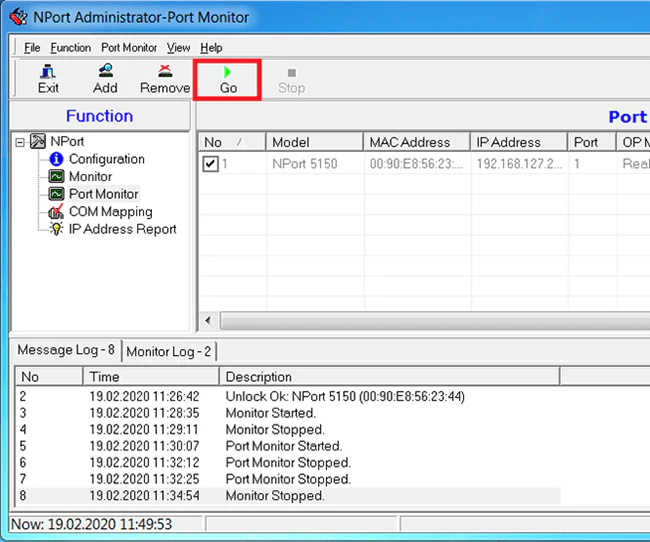Click the log Time column header

click(150, 377)
